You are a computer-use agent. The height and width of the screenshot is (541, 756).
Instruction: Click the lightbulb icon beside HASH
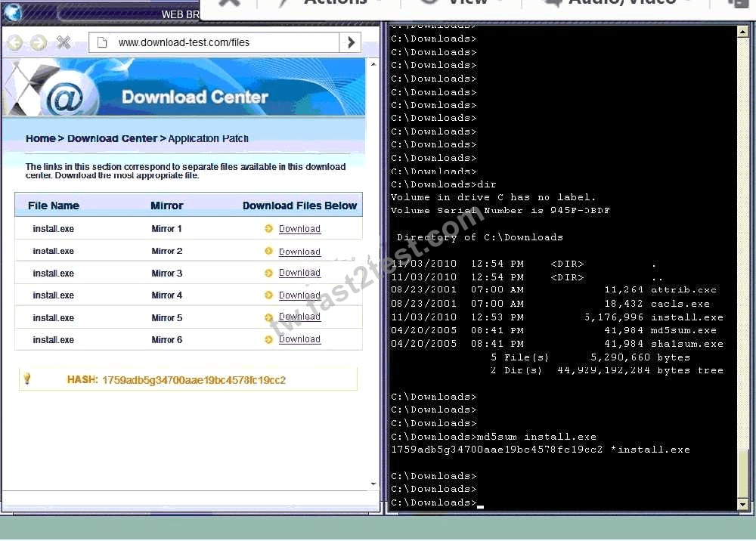[27, 379]
